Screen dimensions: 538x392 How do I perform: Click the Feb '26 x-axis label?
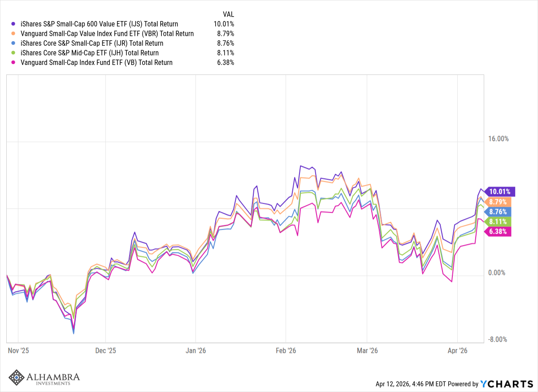click(x=286, y=350)
